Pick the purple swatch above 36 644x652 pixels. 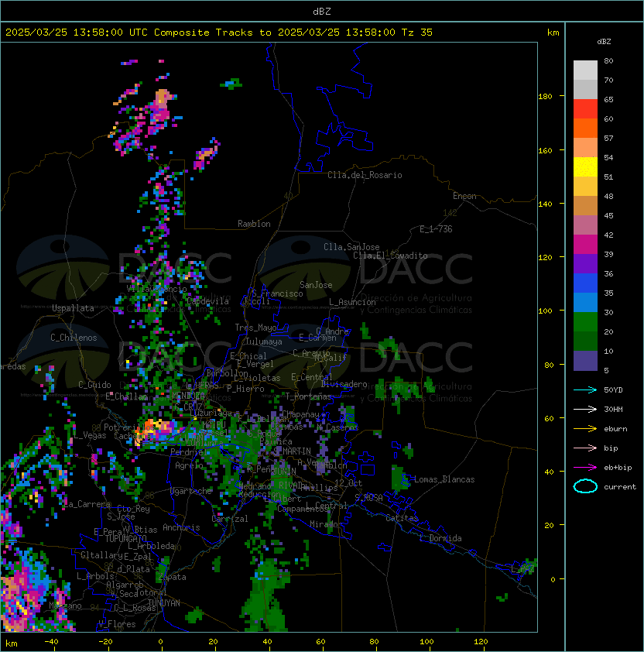[x=585, y=264]
